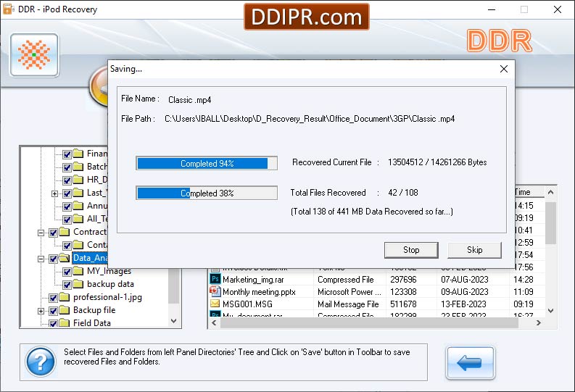Toggle the HR_D folder checkbox

(x=67, y=180)
